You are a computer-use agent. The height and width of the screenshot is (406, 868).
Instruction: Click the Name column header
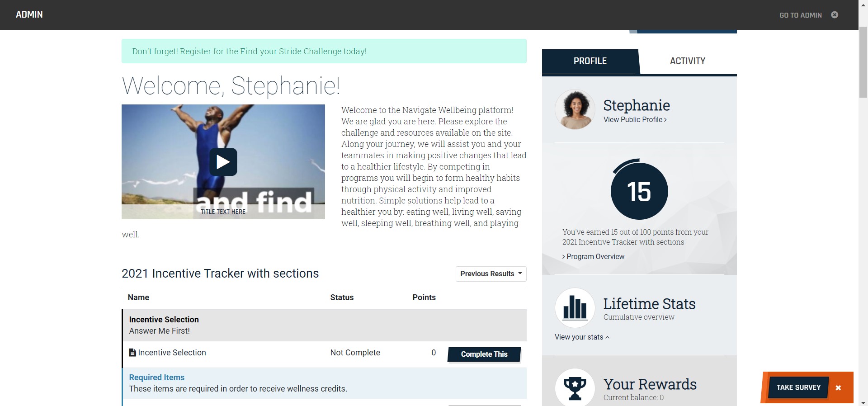tap(138, 297)
